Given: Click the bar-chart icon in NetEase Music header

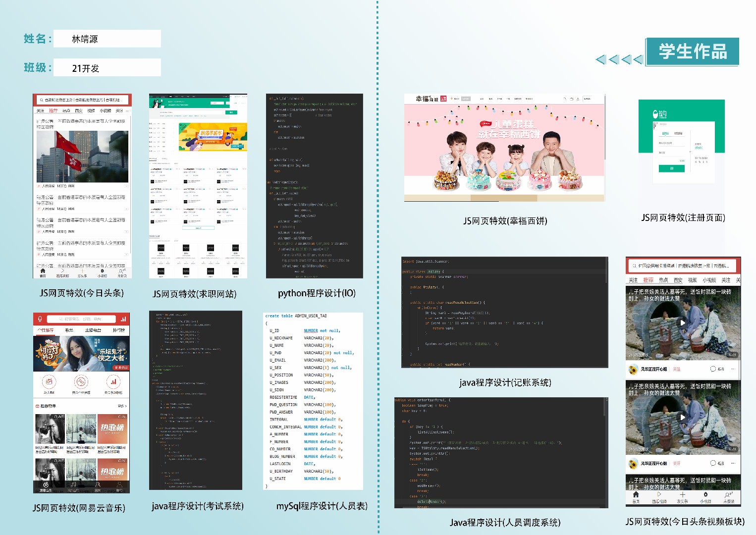Looking at the screenshot, I should pyautogui.click(x=123, y=319).
